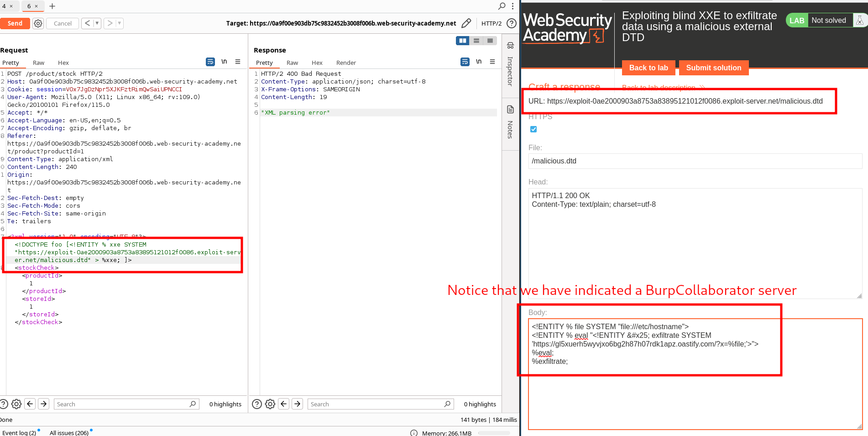Open the history forward dropdown arrow

120,23
